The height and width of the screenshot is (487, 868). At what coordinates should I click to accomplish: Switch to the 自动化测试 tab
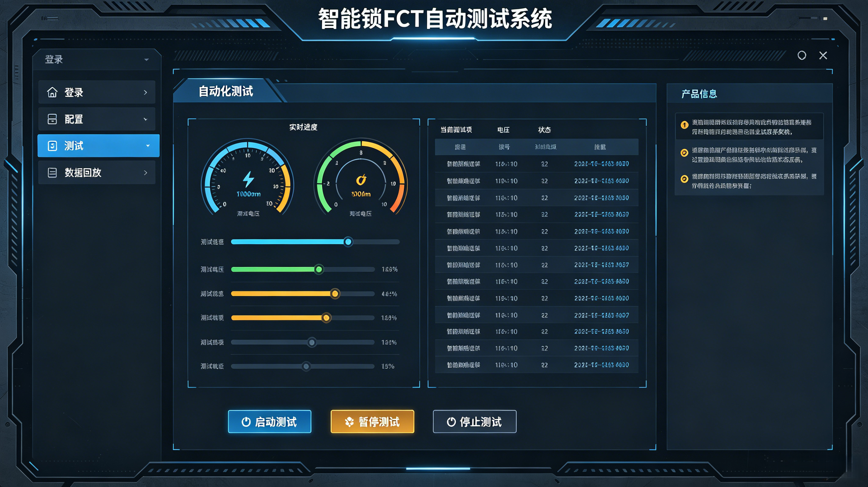[226, 91]
